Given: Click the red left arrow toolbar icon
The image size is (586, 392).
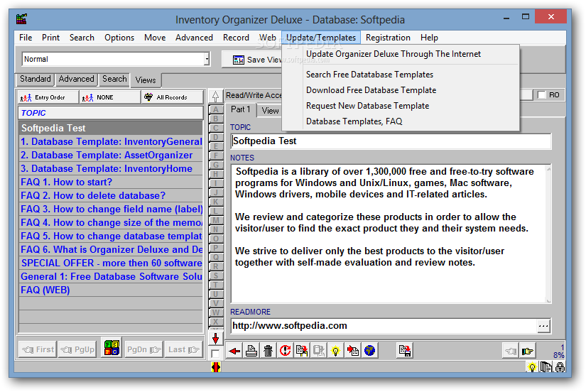Looking at the screenshot, I should point(234,351).
